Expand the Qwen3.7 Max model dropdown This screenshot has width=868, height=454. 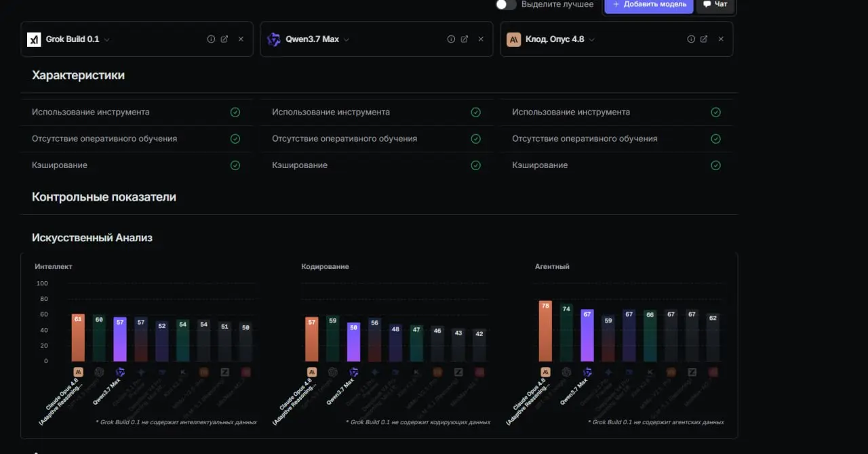(347, 39)
